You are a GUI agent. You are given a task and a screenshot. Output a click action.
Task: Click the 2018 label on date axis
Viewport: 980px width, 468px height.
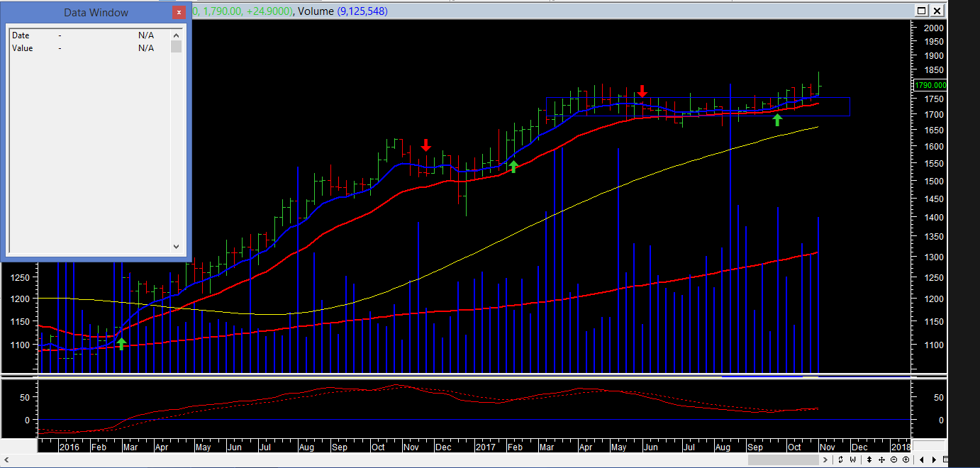[x=901, y=447]
